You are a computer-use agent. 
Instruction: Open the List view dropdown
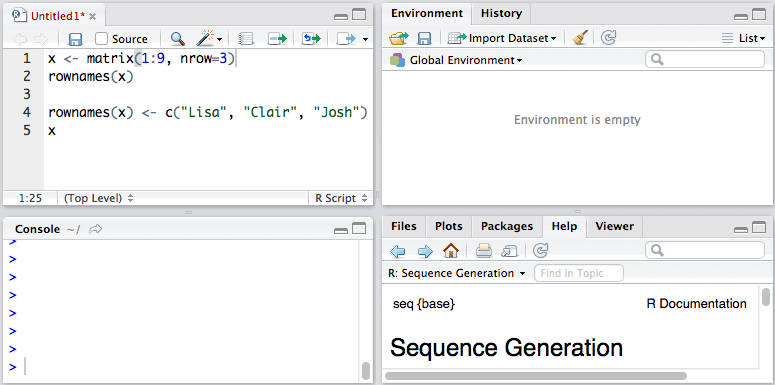(x=743, y=38)
